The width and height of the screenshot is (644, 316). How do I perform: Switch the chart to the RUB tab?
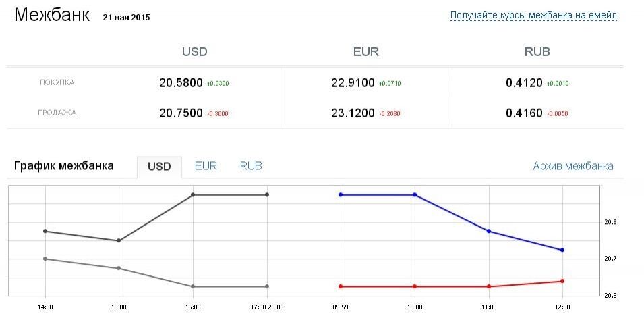251,166
